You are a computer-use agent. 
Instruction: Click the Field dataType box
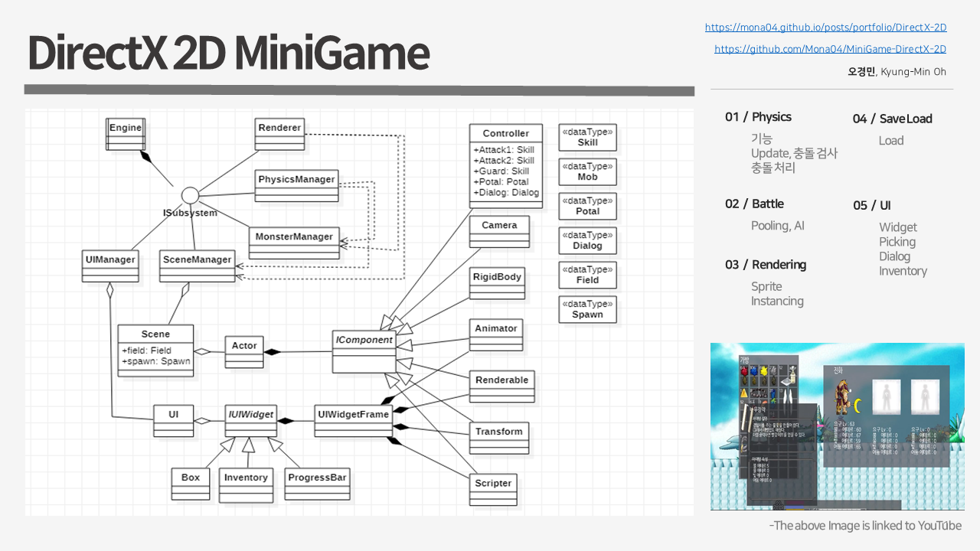pos(587,275)
